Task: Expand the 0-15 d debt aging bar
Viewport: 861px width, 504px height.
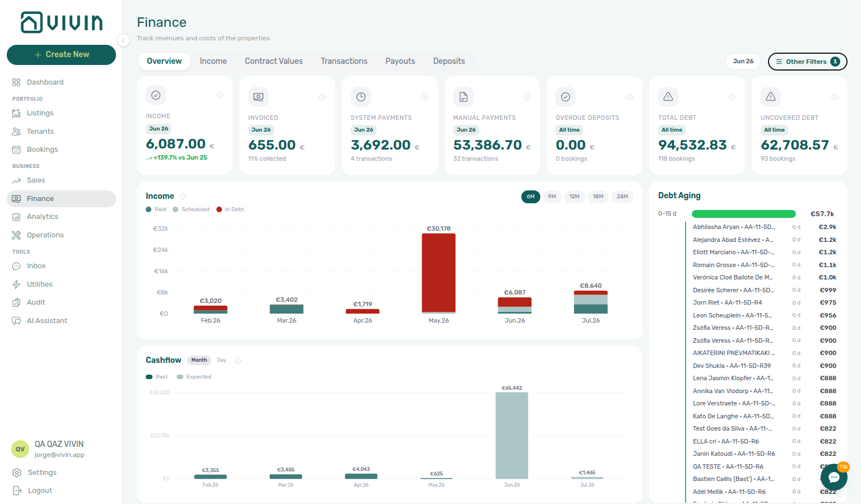Action: pyautogui.click(x=743, y=214)
